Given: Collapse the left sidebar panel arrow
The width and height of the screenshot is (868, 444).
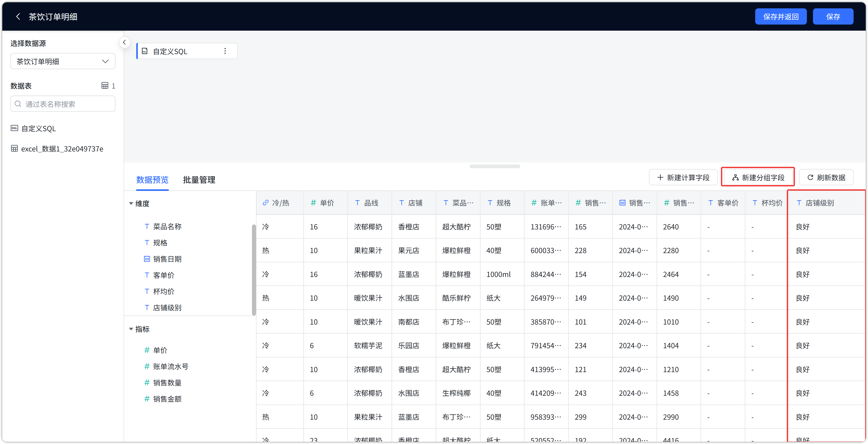Looking at the screenshot, I should (124, 42).
